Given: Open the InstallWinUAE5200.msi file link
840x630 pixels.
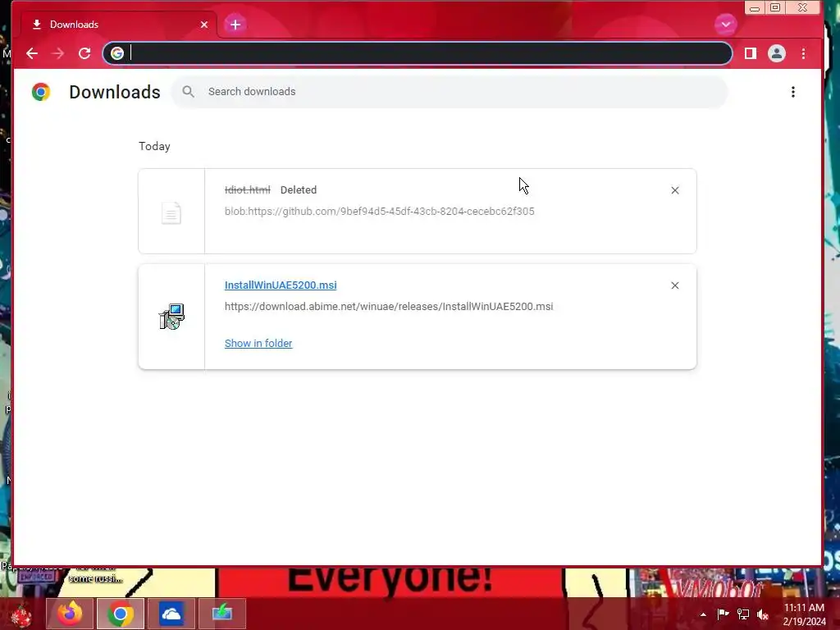Looking at the screenshot, I should (281, 285).
